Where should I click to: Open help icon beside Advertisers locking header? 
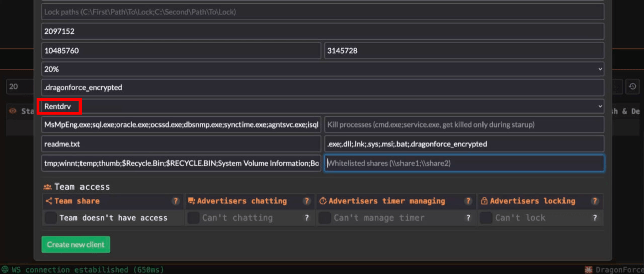595,201
